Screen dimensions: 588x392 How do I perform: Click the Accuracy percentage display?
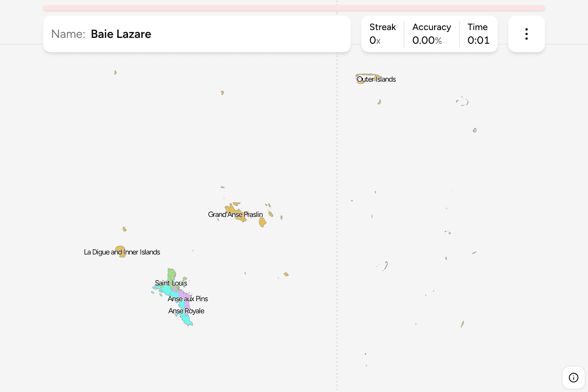(x=432, y=34)
